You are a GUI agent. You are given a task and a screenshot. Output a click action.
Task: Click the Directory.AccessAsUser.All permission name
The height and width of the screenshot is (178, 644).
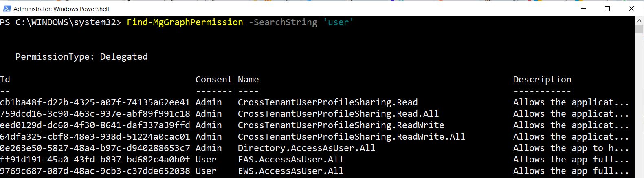coord(306,148)
